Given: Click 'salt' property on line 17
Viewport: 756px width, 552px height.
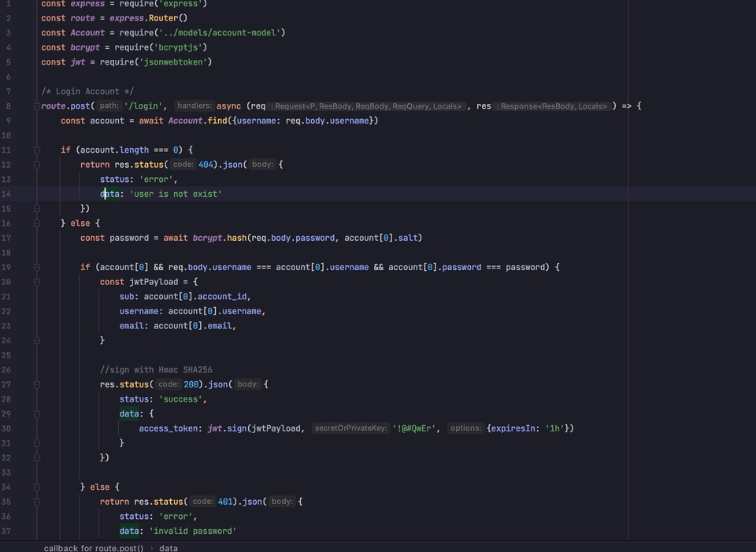Looking at the screenshot, I should point(408,238).
